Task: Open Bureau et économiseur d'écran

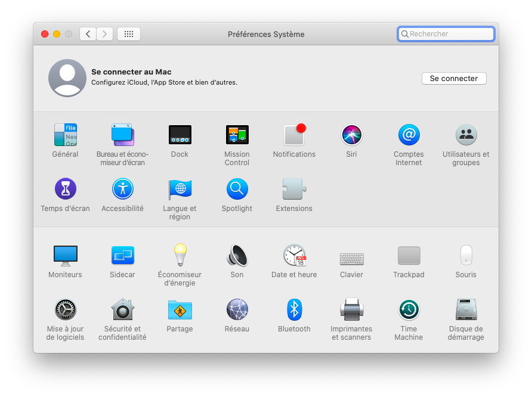Action: pyautogui.click(x=122, y=135)
